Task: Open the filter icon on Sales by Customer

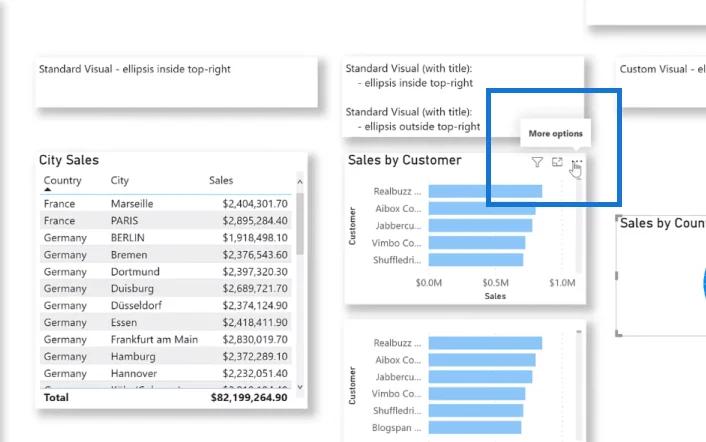Action: pos(537,162)
